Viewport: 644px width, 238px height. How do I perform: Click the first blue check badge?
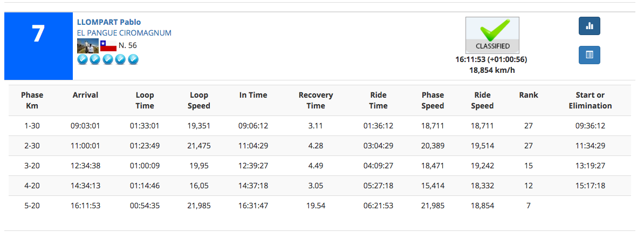pos(83,60)
